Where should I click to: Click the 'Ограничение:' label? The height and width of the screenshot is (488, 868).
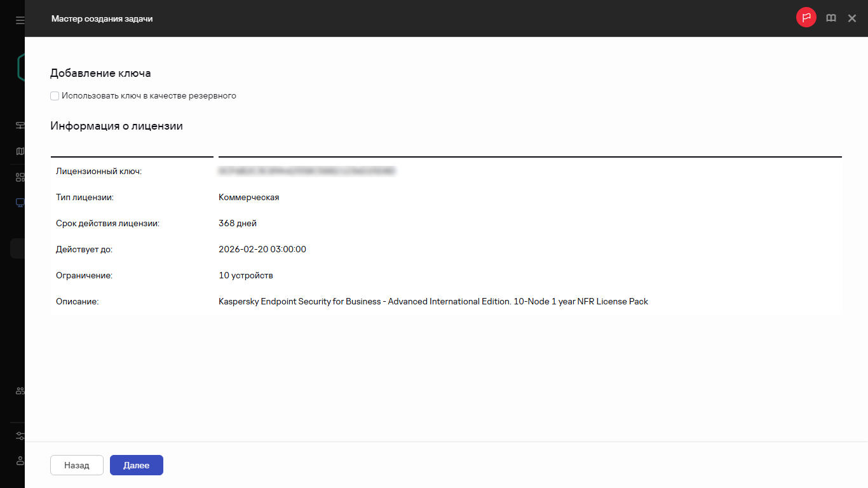(x=84, y=275)
